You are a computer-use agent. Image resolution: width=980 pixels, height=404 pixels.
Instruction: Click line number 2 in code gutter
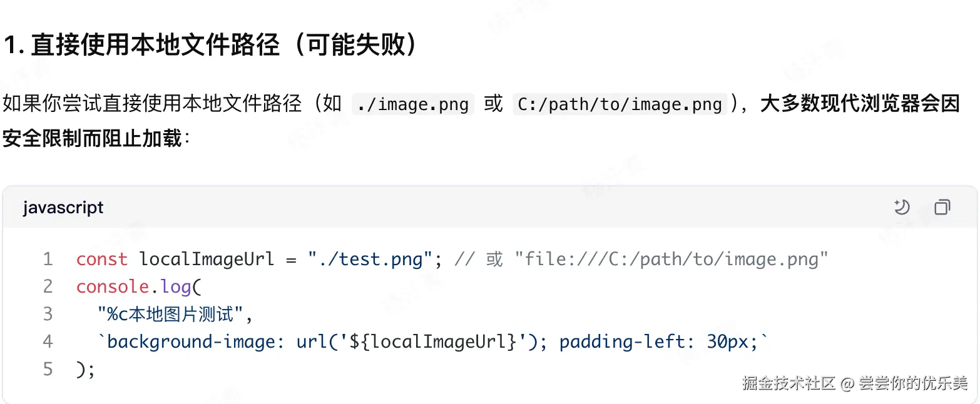pos(48,286)
